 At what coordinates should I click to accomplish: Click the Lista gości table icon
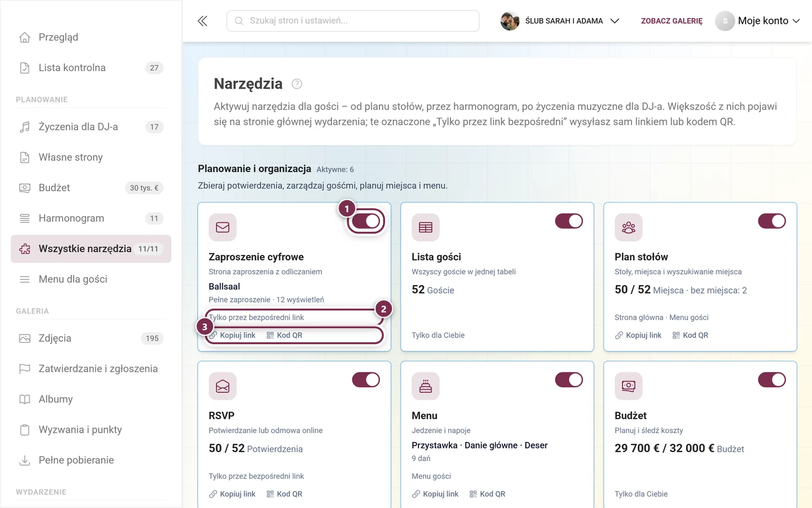click(426, 227)
